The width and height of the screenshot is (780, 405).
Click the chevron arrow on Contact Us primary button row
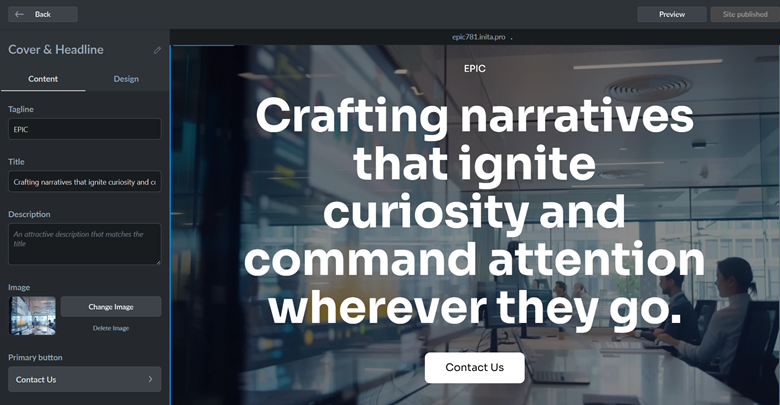coord(150,379)
